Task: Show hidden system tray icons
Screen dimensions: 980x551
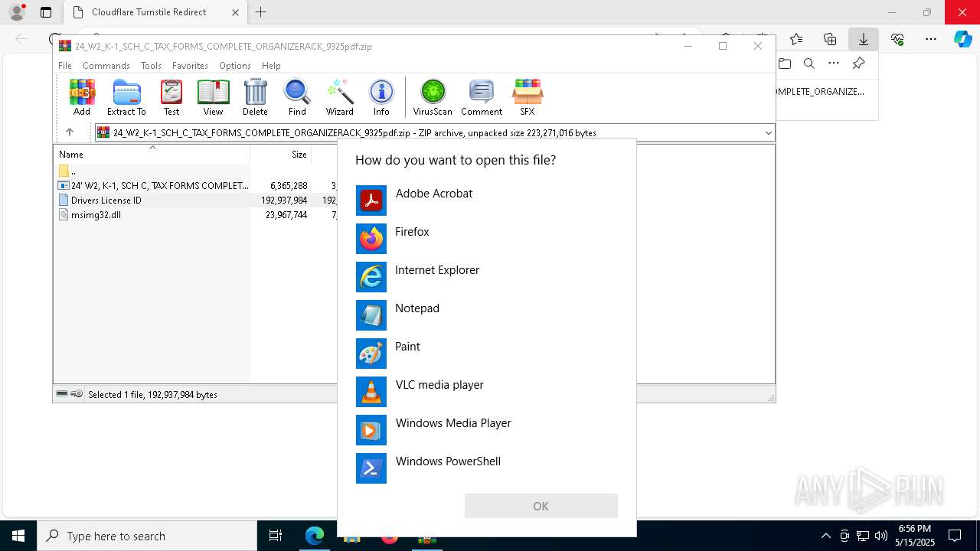Action: [825, 536]
